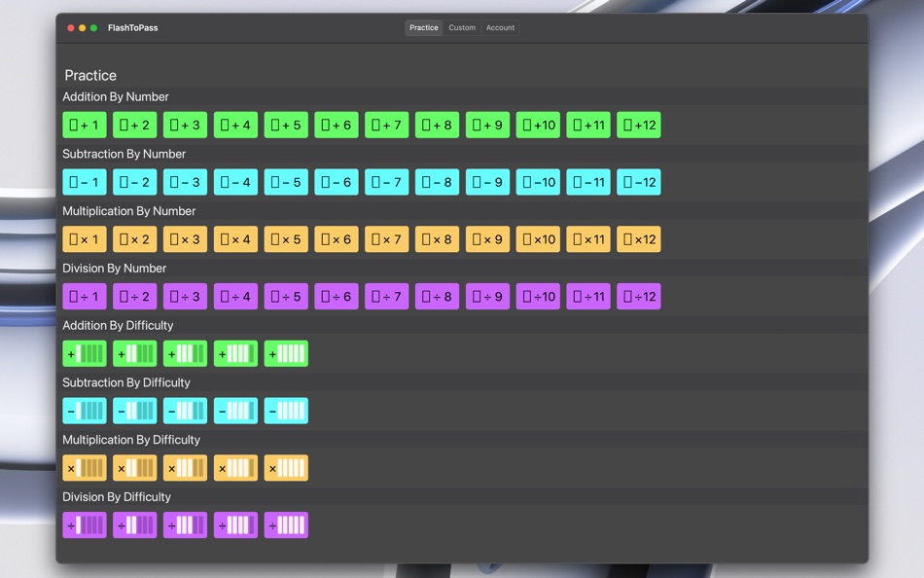The width and height of the screenshot is (924, 578).
Task: Pick the −10 subtraction card
Action: click(538, 182)
